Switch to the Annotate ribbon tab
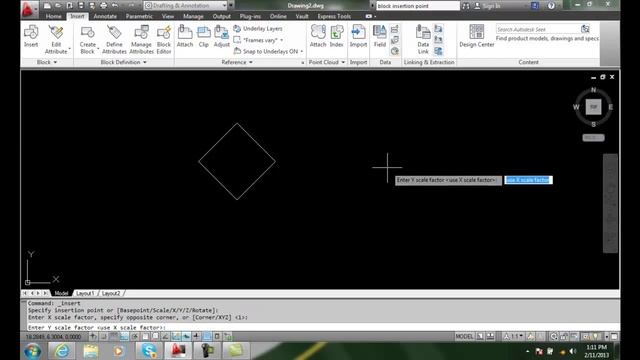Screen dimensions: 640x360 click(105, 16)
